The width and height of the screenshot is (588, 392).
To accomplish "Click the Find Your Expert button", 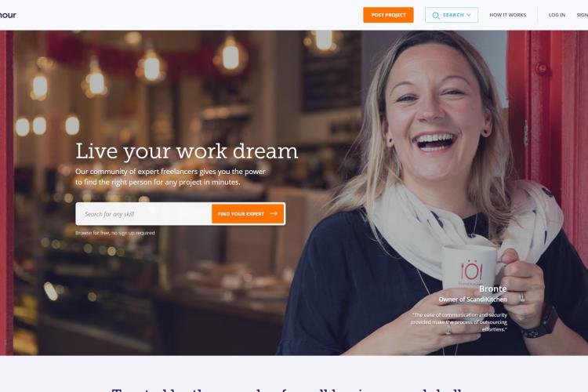I will point(248,214).
